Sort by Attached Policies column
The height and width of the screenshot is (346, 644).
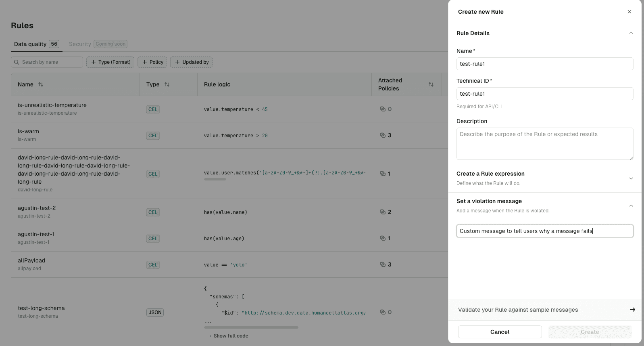(431, 84)
